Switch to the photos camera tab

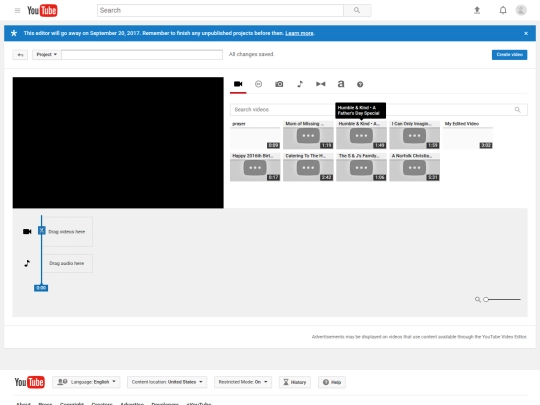[279, 84]
